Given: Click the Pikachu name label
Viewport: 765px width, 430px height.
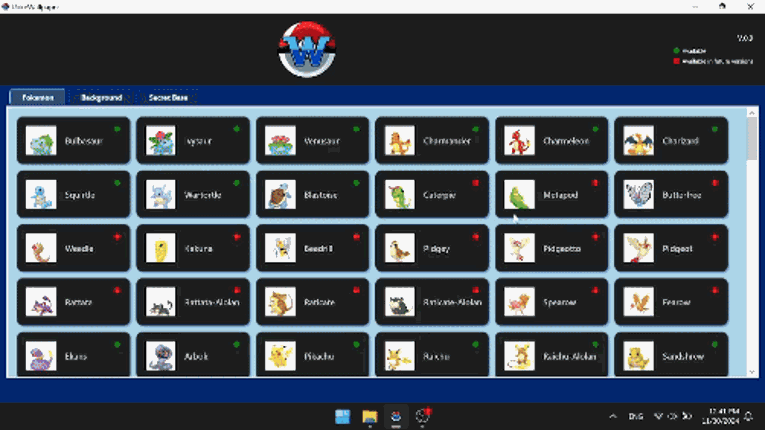Looking at the screenshot, I should click(319, 356).
